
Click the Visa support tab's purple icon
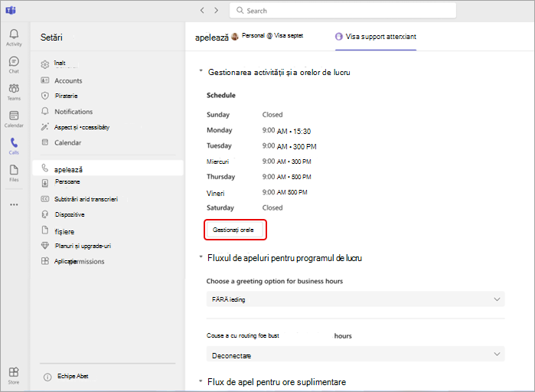click(x=339, y=37)
